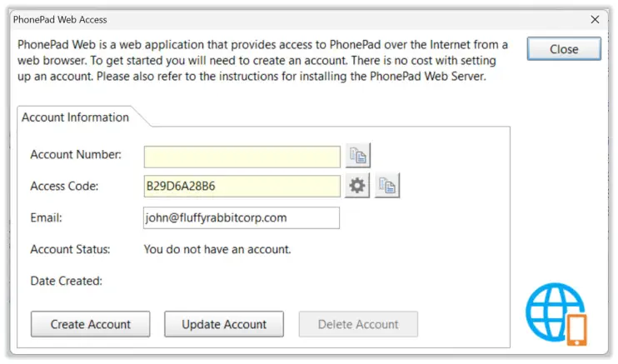
Task: Click the gear icon beside Access Code
Action: [x=357, y=186]
